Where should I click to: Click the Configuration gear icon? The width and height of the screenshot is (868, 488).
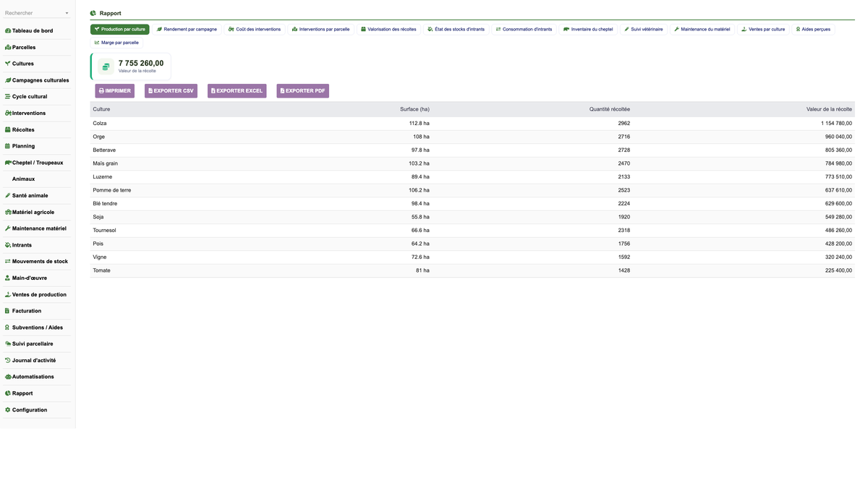pyautogui.click(x=8, y=410)
